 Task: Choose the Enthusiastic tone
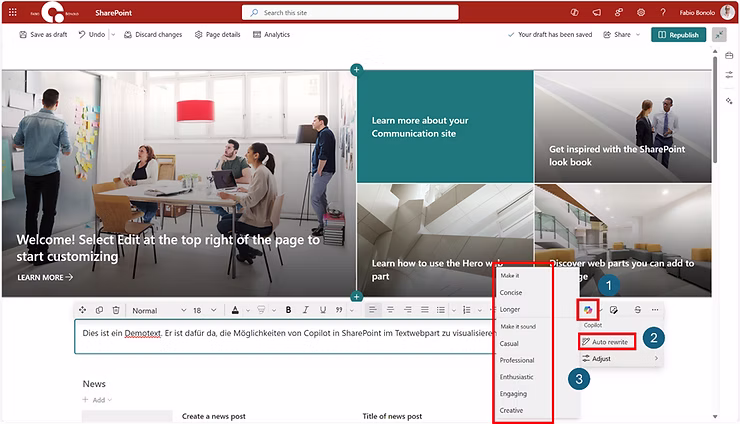(516, 377)
